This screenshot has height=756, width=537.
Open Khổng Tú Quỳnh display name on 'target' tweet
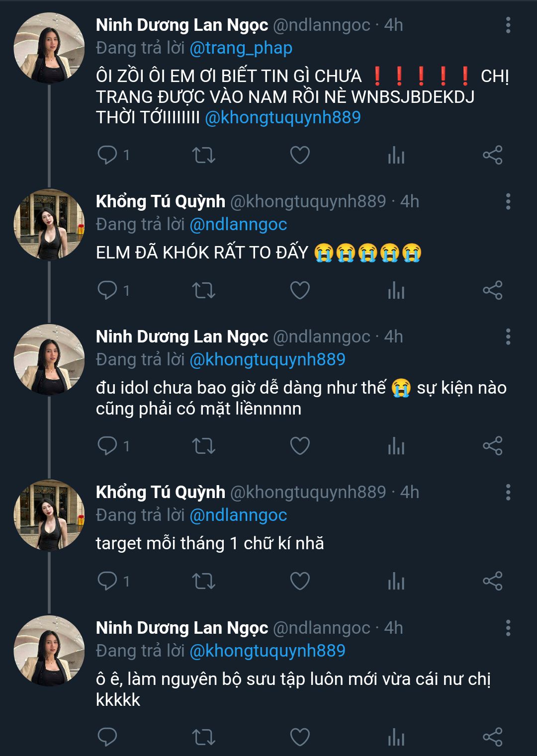pyautogui.click(x=160, y=492)
